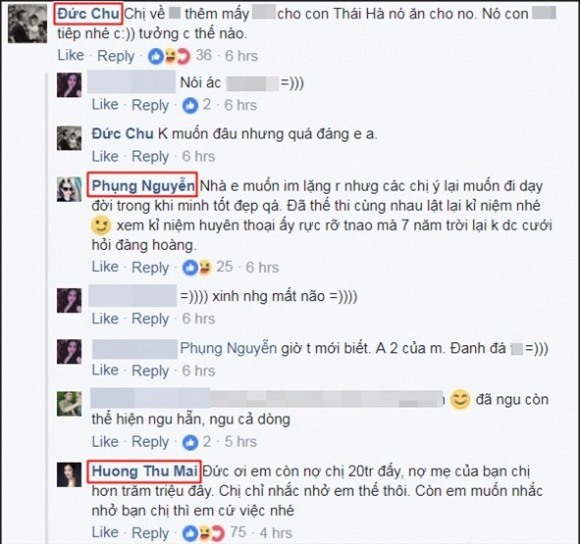Like Phụng Nguyễn's comment

tap(105, 267)
